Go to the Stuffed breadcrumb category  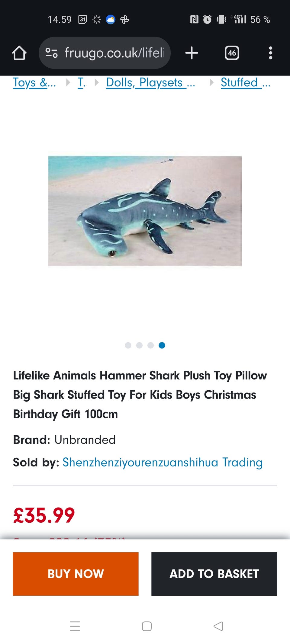(x=245, y=83)
